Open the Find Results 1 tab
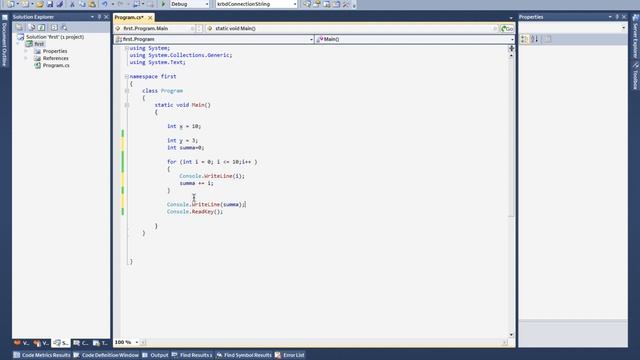This screenshot has height=360, width=640. tap(192, 355)
